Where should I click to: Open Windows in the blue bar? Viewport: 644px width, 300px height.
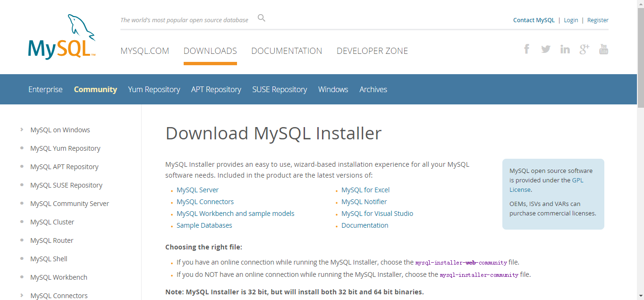333,89
